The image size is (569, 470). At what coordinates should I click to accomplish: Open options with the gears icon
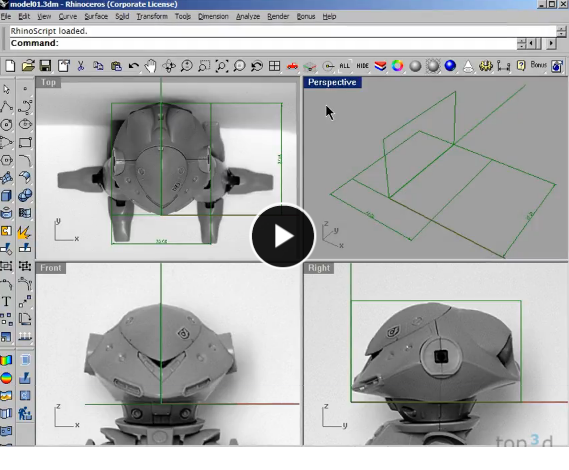click(x=486, y=66)
